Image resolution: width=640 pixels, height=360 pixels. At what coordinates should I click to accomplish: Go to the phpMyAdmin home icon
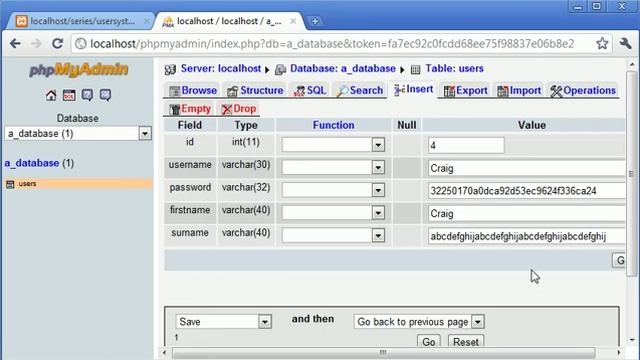[51, 96]
